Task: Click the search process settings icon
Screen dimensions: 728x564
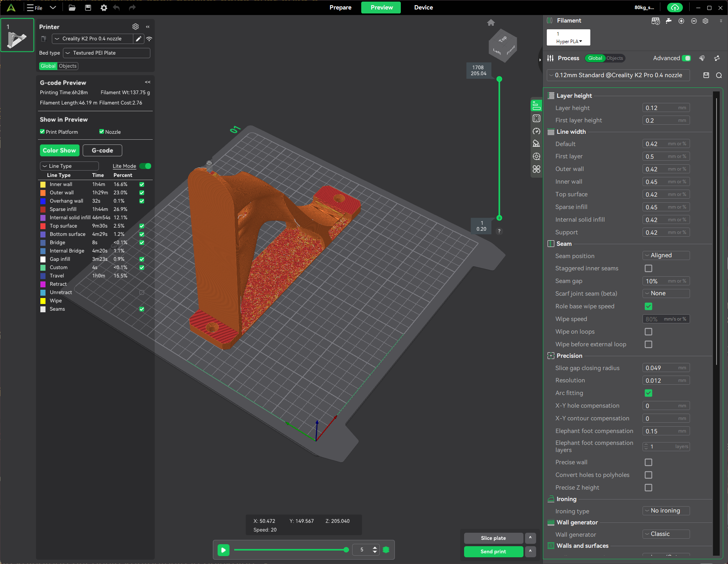Action: [x=719, y=75]
